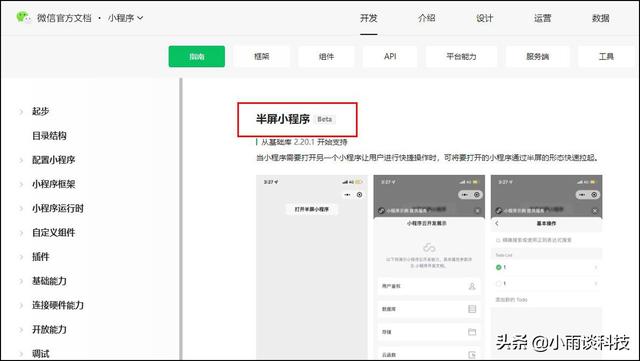The height and width of the screenshot is (361, 640).
Task: Switch to the 数据 top tab
Action: click(600, 18)
